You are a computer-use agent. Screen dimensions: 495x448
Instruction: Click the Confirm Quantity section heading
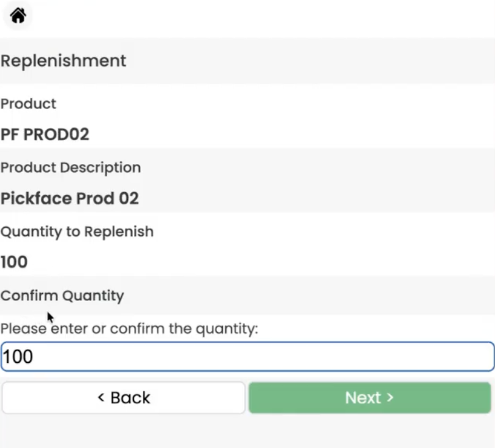coord(62,296)
